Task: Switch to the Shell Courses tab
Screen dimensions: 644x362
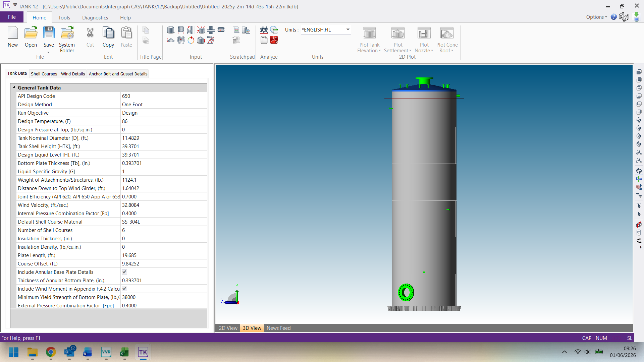Action: pos(44,74)
